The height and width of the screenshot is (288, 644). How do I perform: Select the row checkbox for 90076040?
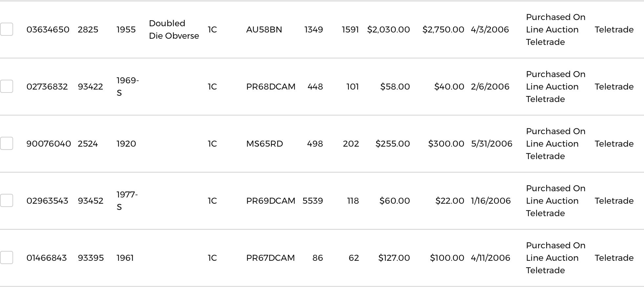[7, 144]
